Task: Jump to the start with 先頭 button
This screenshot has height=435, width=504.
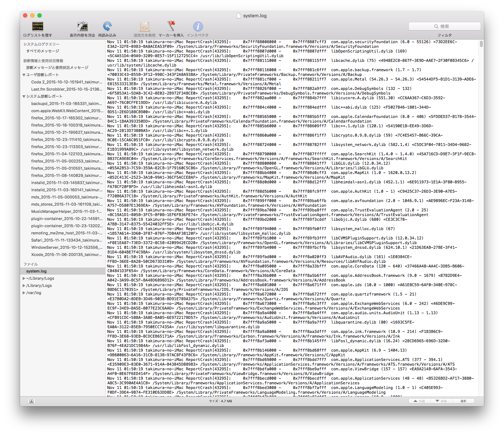Action: (x=419, y=401)
